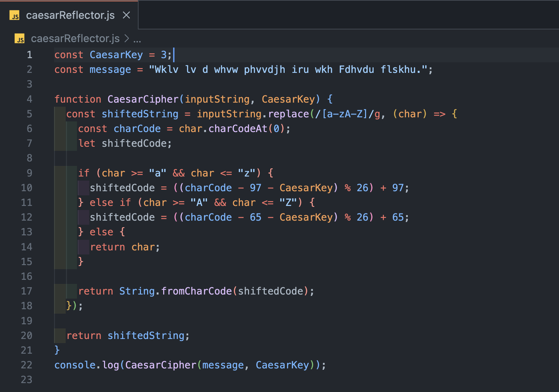
Task: Click the breadcrumb chevron after caesarReflector.js
Action: [126, 39]
